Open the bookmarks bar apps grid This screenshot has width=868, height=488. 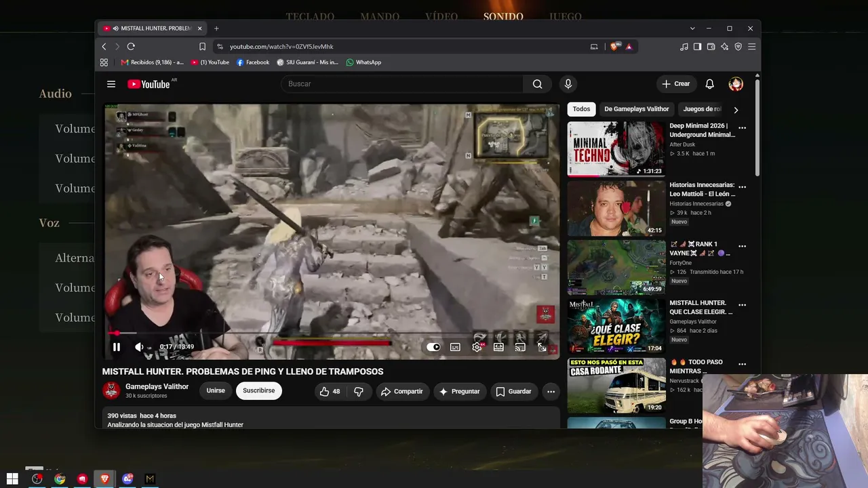[104, 62]
